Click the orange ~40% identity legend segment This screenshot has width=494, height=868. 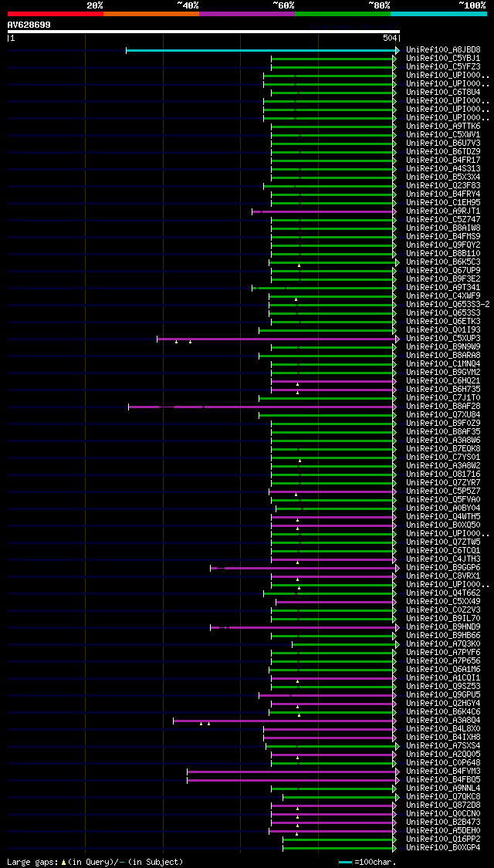coord(151,13)
